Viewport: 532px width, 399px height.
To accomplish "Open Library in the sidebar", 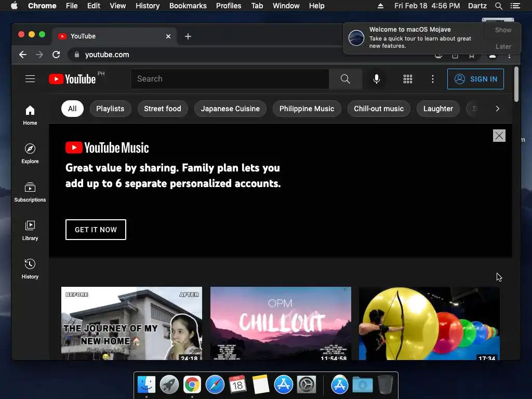I will [30, 231].
